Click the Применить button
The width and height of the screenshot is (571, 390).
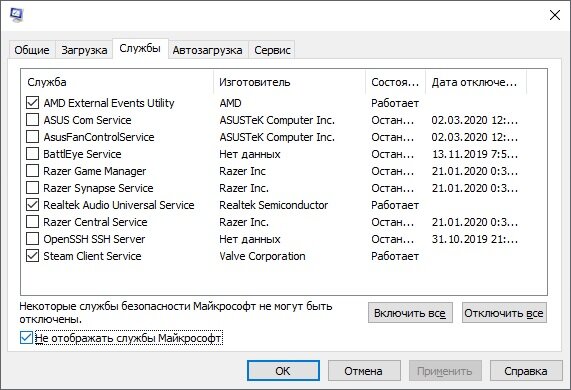[x=445, y=371]
